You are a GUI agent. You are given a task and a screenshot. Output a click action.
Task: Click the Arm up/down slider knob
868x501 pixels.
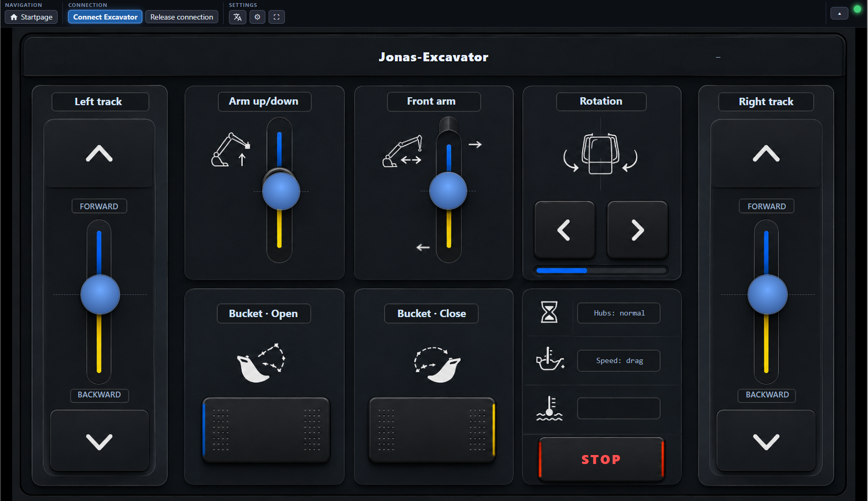(281, 191)
